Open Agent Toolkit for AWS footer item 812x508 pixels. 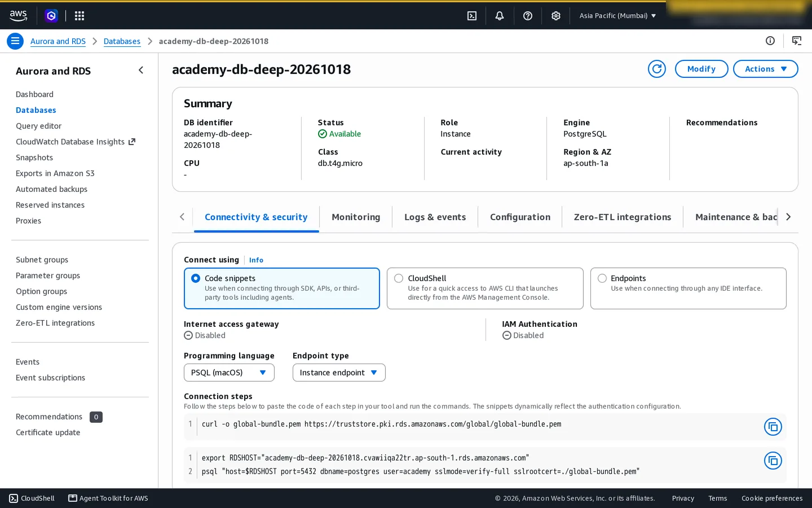coord(108,498)
